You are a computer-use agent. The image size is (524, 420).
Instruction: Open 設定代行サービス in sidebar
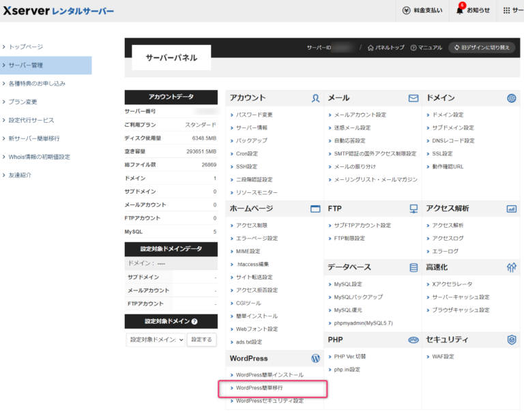pos(31,120)
